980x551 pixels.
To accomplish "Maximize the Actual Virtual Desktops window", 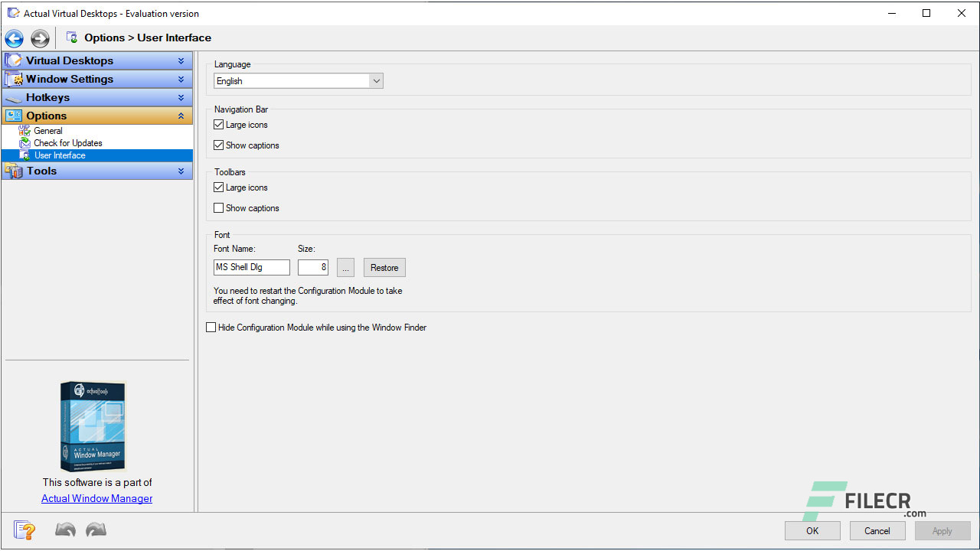I will click(926, 13).
